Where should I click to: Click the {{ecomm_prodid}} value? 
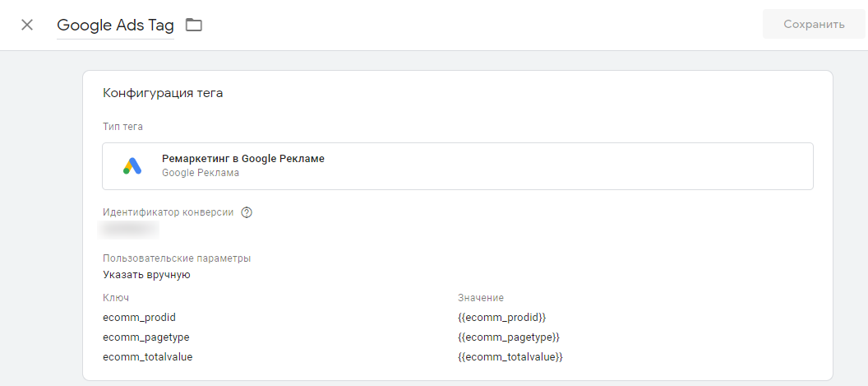(502, 318)
